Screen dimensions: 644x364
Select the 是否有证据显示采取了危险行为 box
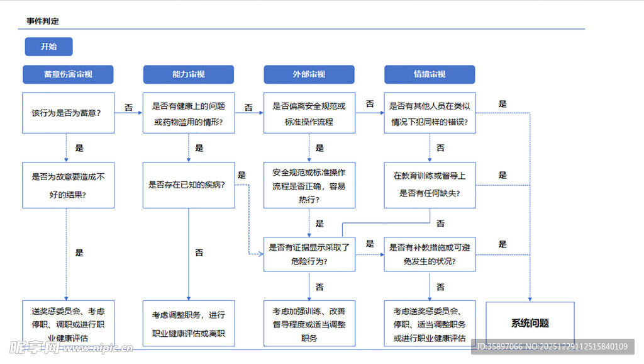pos(309,254)
